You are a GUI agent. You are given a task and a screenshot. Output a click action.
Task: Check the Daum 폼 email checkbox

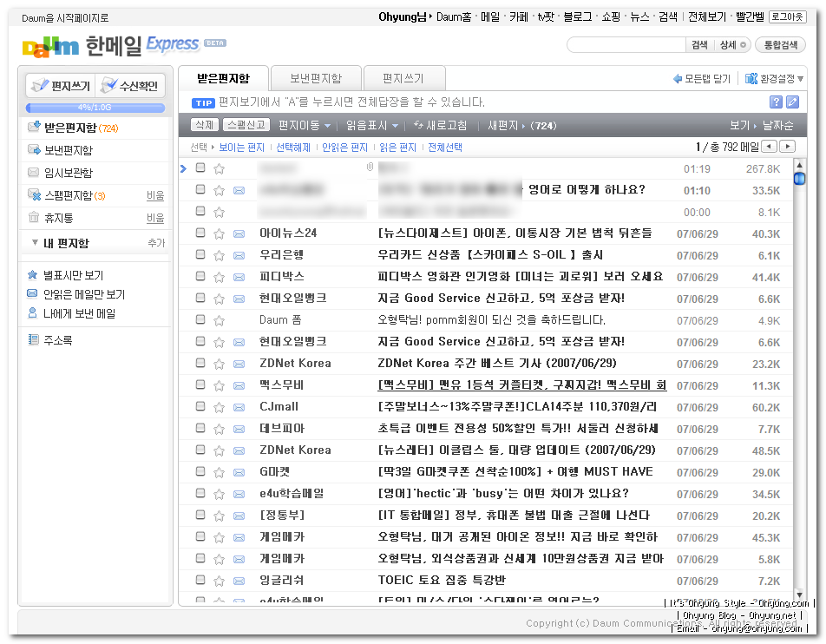click(x=200, y=319)
